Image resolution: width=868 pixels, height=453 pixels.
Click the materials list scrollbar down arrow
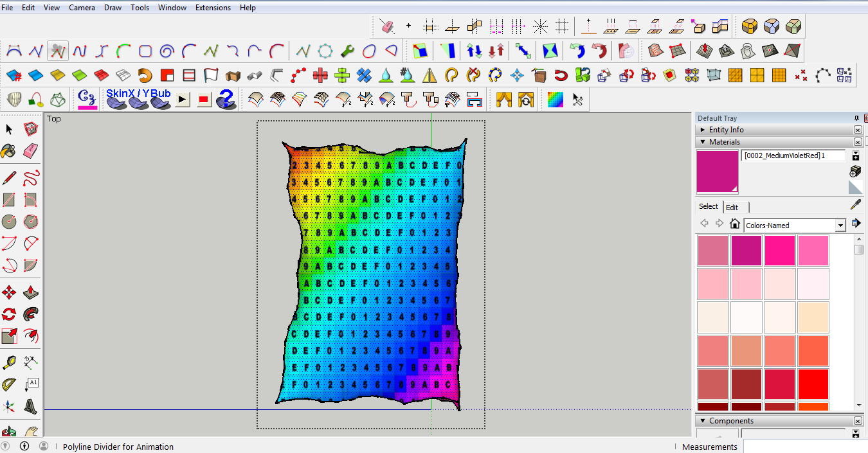(x=859, y=405)
